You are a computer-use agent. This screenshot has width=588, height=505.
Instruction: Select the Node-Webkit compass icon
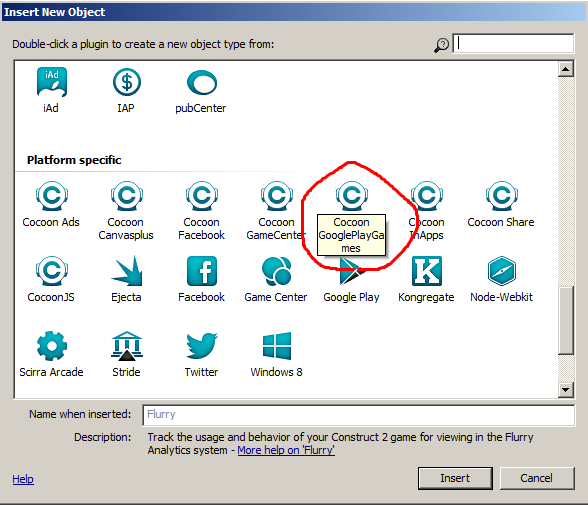point(502,271)
